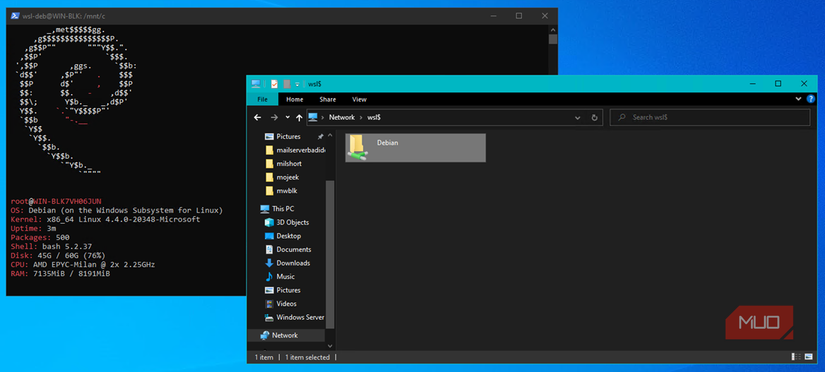Click the Documents page icon

tap(269, 249)
